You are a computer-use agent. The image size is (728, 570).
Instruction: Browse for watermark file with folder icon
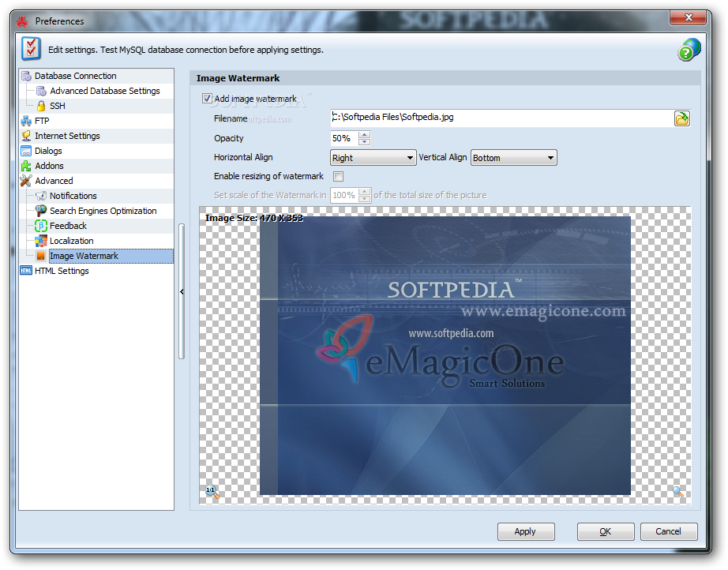(x=682, y=119)
